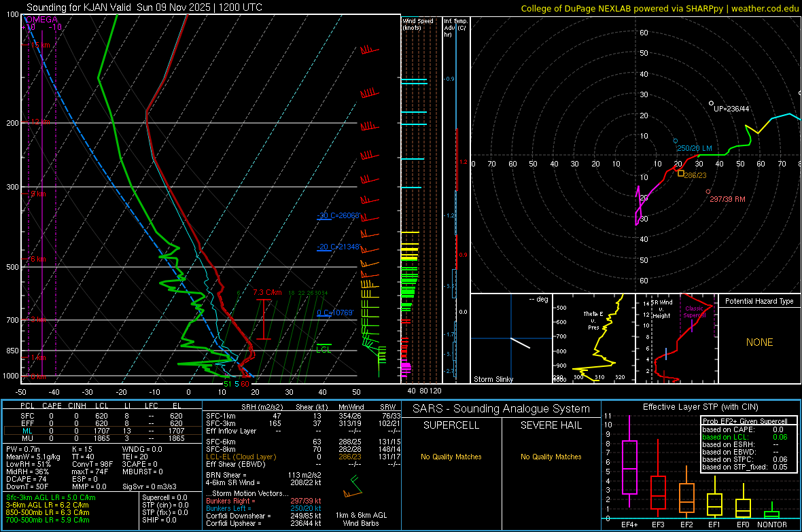Click the LCL-EL (Cloud Layer) row
This screenshot has width=802, height=532.
303,457
